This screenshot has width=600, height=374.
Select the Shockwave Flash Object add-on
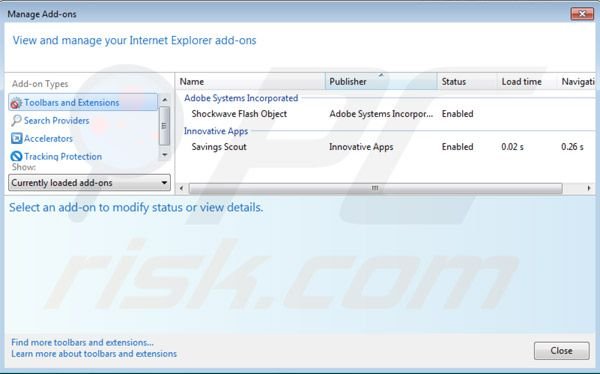click(239, 114)
